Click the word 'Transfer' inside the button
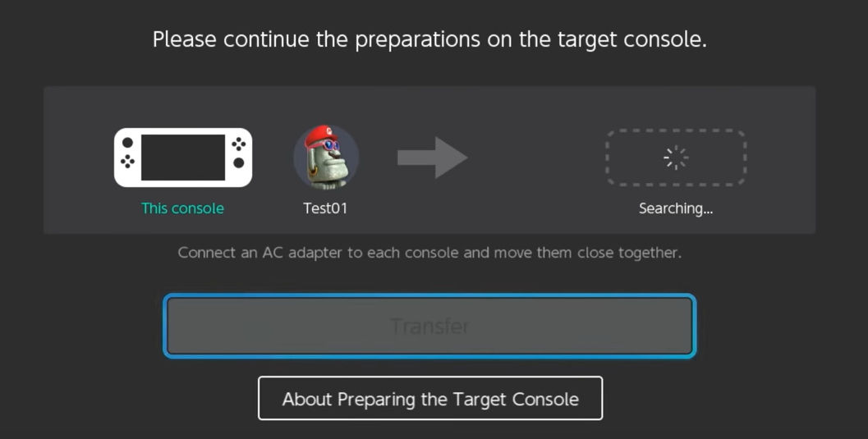Image resolution: width=868 pixels, height=439 pixels. [x=429, y=327]
